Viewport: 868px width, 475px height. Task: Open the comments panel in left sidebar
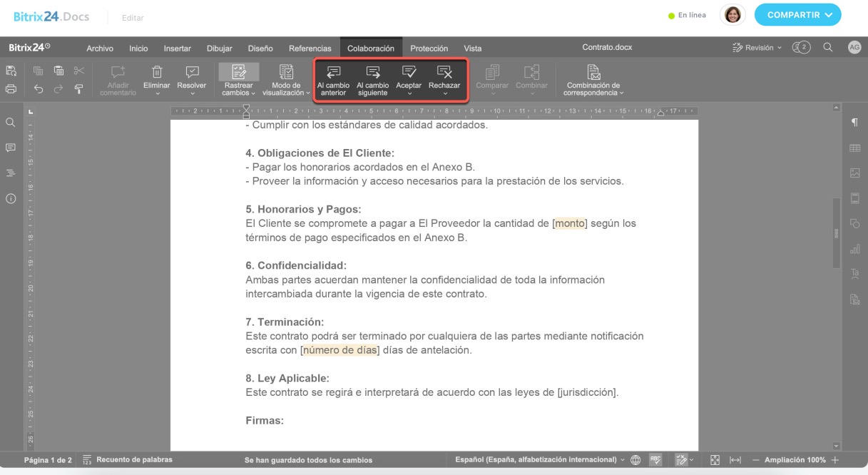click(11, 148)
